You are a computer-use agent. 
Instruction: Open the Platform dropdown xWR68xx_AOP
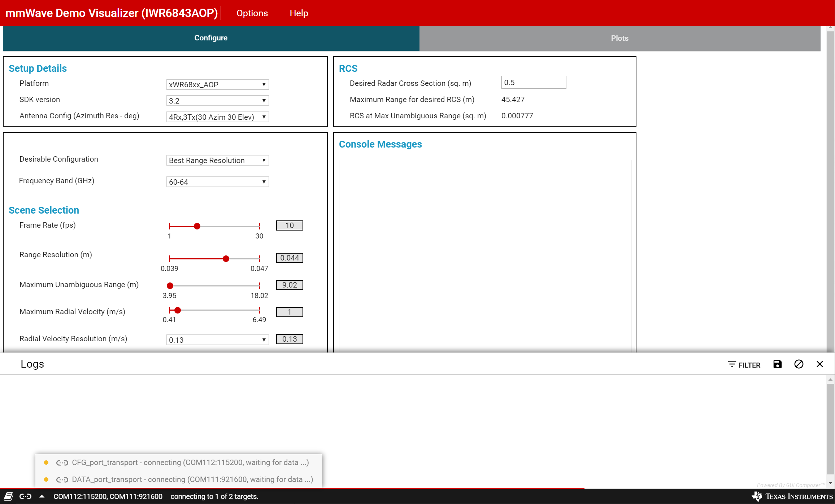coord(218,84)
